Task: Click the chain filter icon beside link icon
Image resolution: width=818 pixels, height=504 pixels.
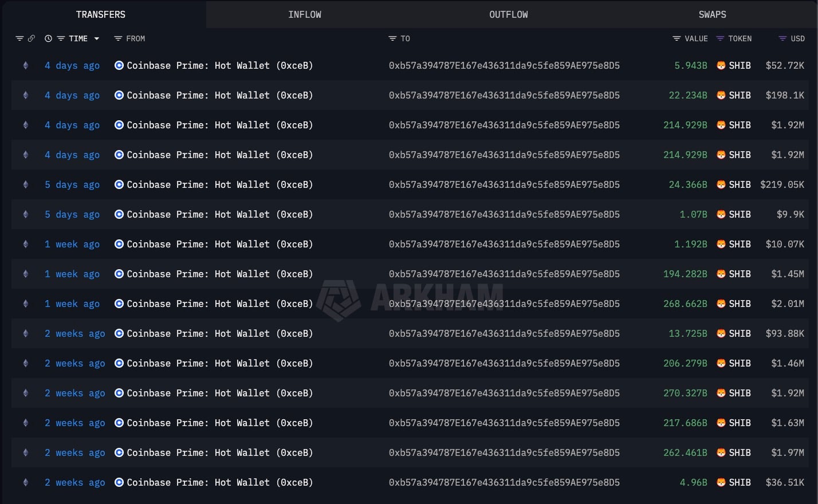Action: point(19,38)
